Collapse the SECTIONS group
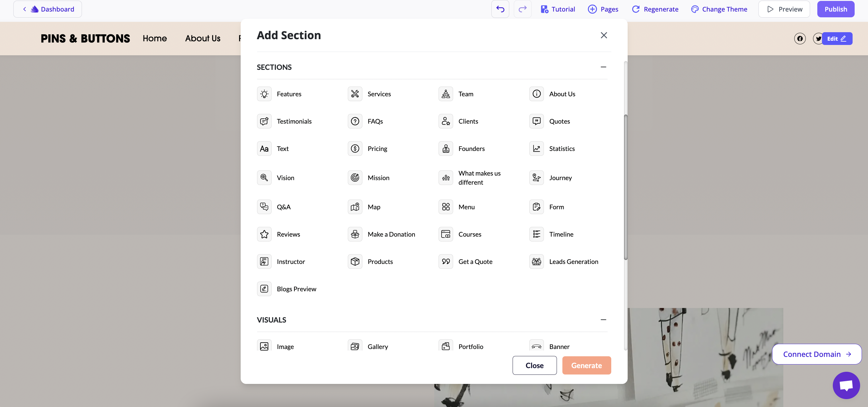The width and height of the screenshot is (868, 407). pyautogui.click(x=603, y=67)
